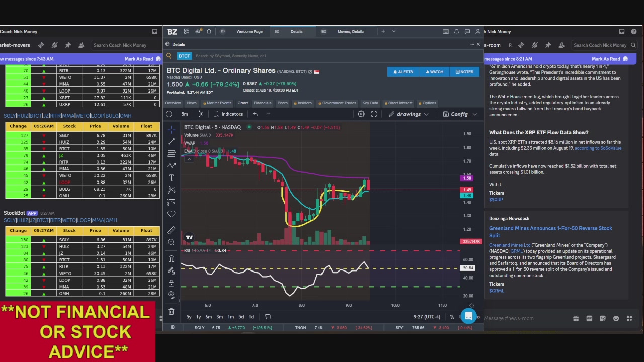Open workspace tabs dropdown arrow

point(394,31)
